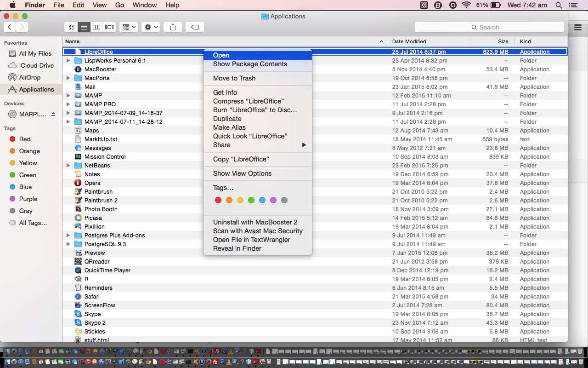Screen dimensions: 588x368
Task: Choose Uninstall with MacBooster 2
Action: click(x=258, y=222)
